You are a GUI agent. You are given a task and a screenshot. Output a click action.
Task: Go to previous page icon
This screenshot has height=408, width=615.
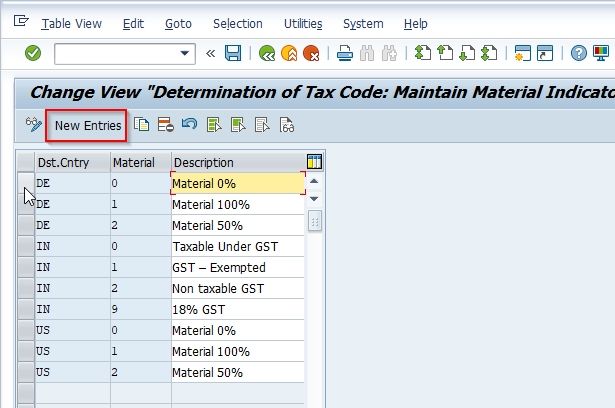445,53
